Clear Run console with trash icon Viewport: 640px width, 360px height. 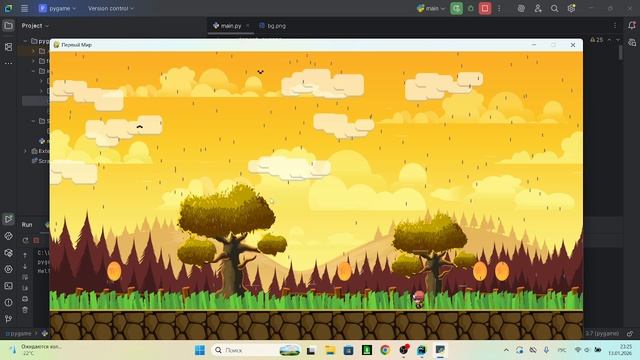click(x=25, y=310)
